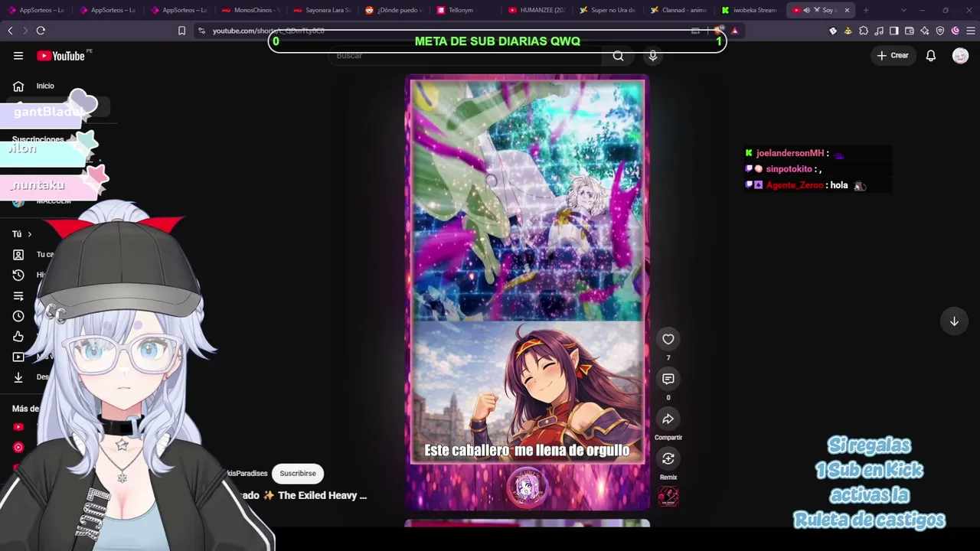
Task: Open the music note toolbar extension
Action: click(879, 31)
